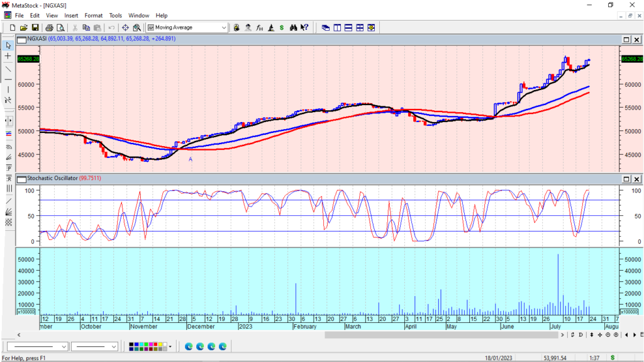This screenshot has height=362, width=644.
Task: Maximize the Stochastic Oscillator pane
Action: [x=626, y=179]
